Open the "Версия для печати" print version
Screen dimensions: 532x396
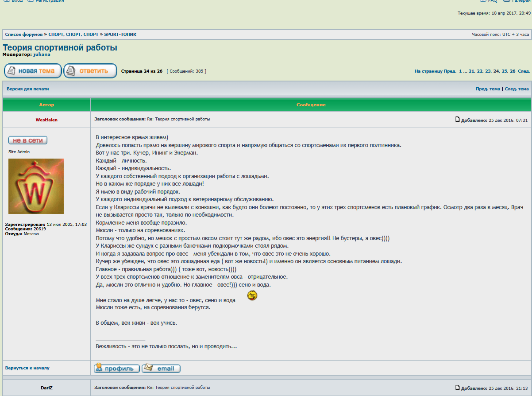point(27,89)
